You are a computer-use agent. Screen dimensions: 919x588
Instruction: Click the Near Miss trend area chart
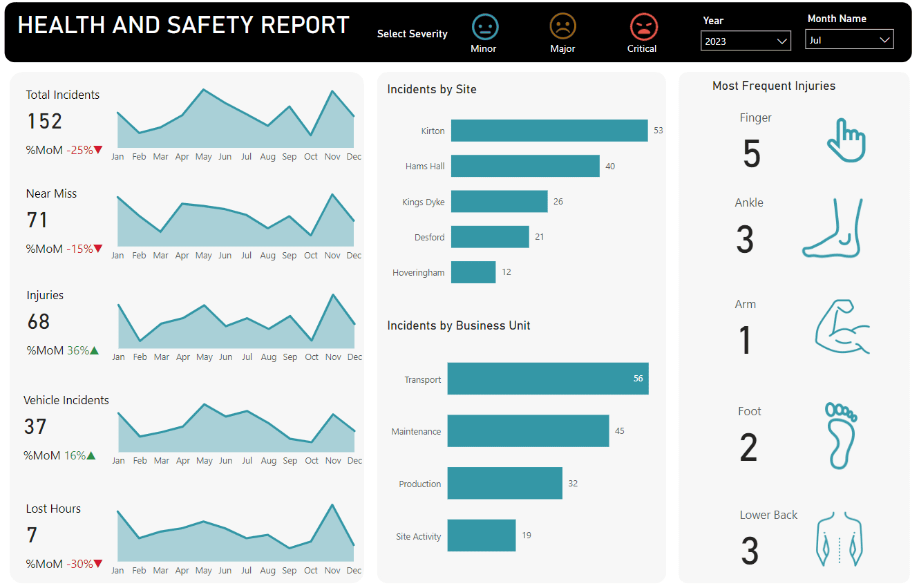pos(236,225)
